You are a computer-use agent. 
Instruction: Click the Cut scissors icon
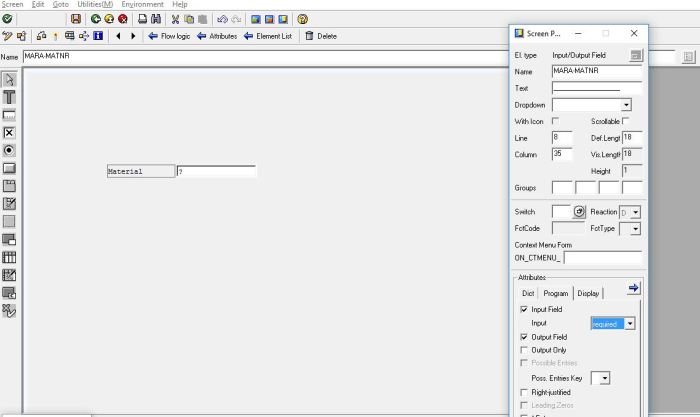point(176,19)
